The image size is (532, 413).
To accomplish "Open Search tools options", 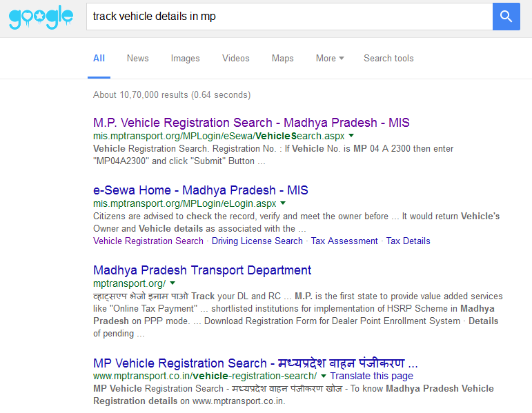I will (388, 59).
